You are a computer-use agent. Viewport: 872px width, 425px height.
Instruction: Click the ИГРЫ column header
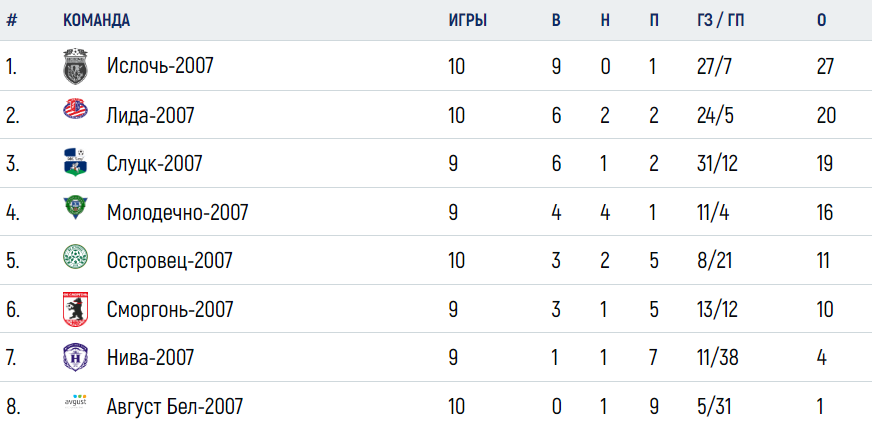point(468,21)
